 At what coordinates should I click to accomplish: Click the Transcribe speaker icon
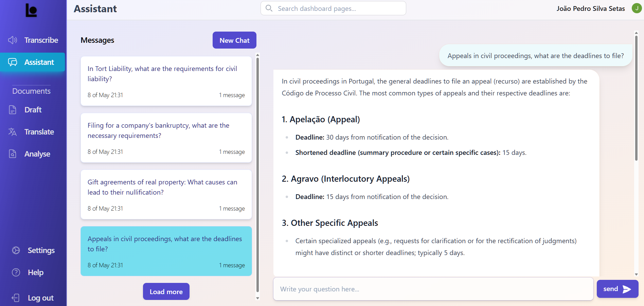pyautogui.click(x=13, y=40)
